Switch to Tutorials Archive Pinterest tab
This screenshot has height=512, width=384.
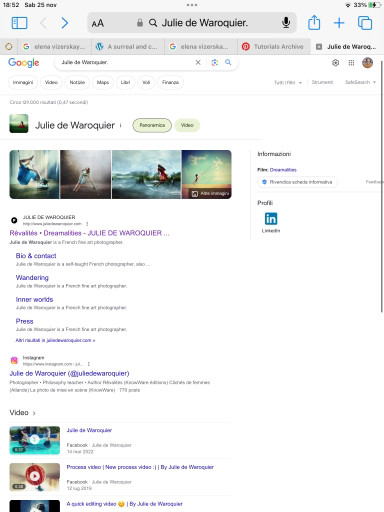(274, 47)
